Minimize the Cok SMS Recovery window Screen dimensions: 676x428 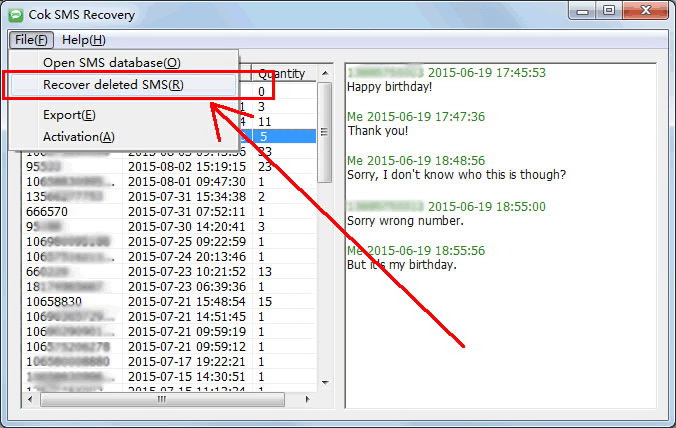pos(582,11)
